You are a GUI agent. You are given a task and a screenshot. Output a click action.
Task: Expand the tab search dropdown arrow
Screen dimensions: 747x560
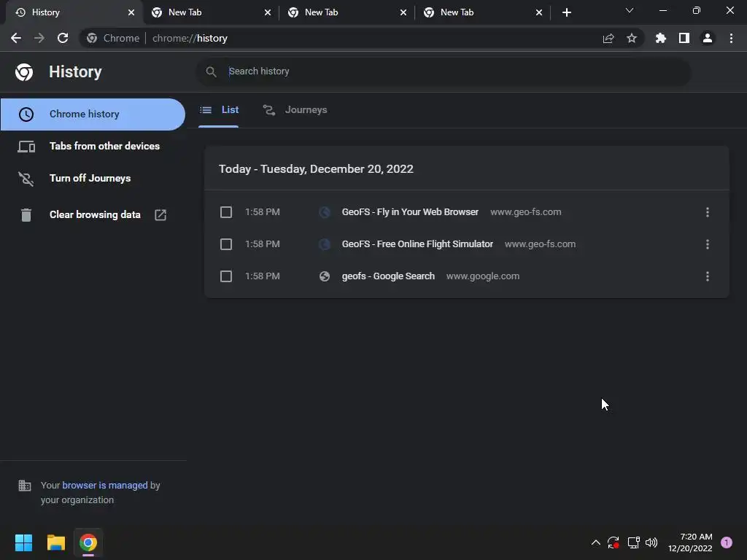[x=630, y=10]
